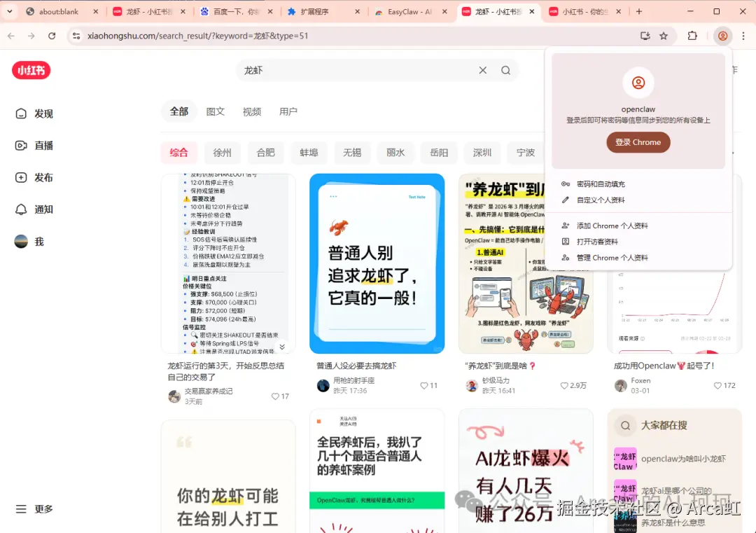
Task: Click the Chrome profile avatar button
Action: coord(722,36)
